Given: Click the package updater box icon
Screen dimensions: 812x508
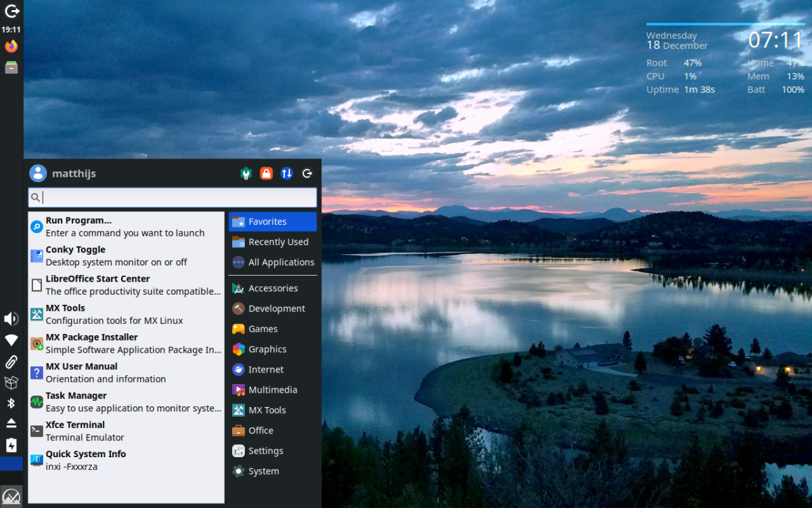Looking at the screenshot, I should 12,383.
